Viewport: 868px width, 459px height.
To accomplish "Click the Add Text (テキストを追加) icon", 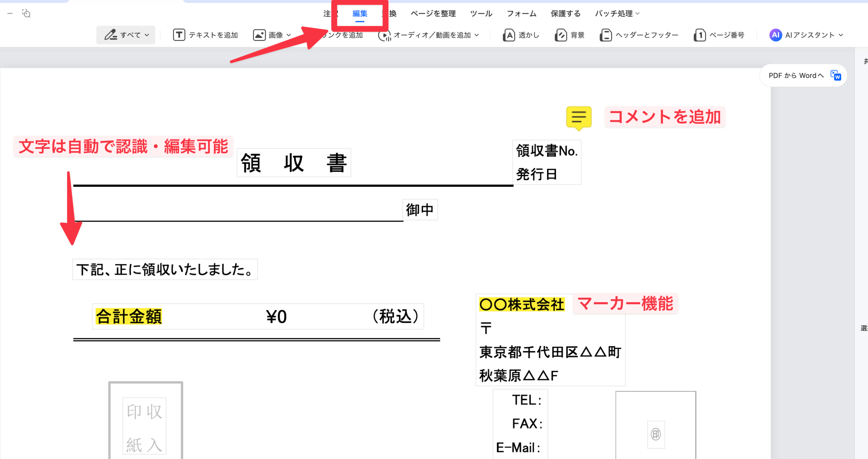I will 179,35.
